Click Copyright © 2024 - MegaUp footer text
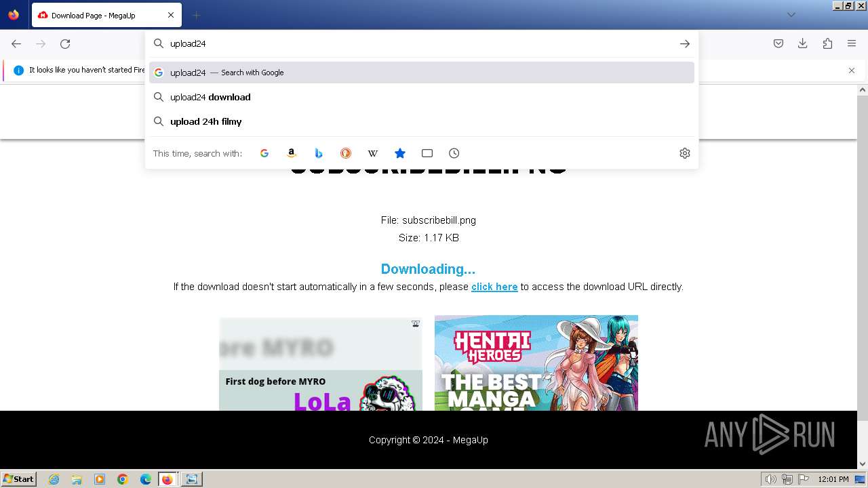Image resolution: width=868 pixels, height=488 pixels. [429, 440]
